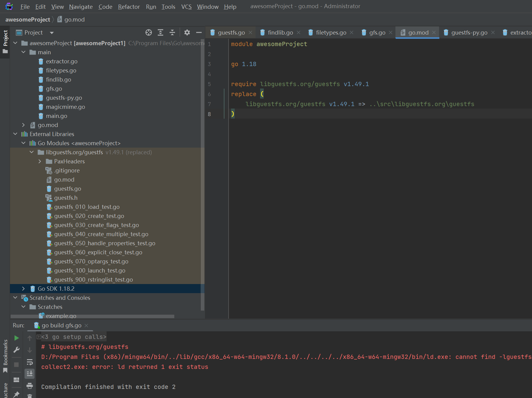Click the GoLand application logo
Screen dimensions: 532x398
coord(9,6)
